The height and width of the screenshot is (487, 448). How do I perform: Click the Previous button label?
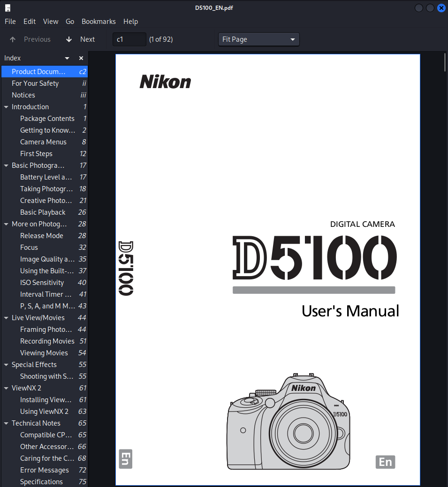(37, 39)
